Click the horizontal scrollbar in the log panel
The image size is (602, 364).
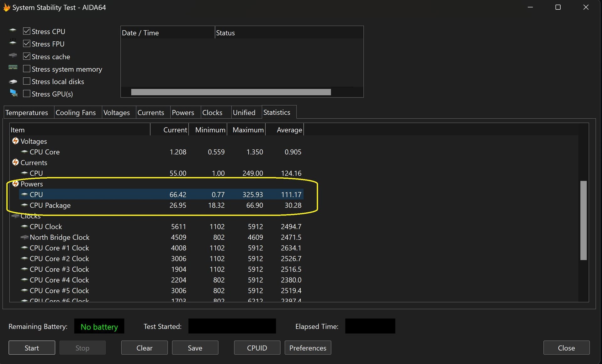tap(231, 92)
